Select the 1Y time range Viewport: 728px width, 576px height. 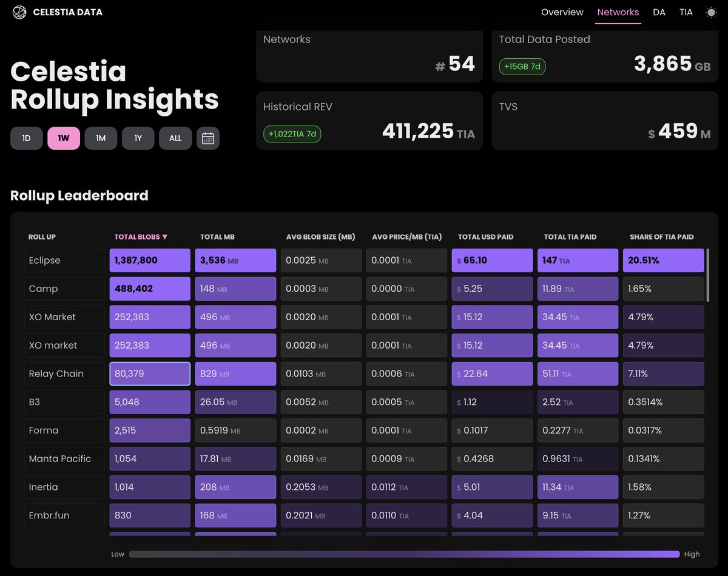[138, 138]
